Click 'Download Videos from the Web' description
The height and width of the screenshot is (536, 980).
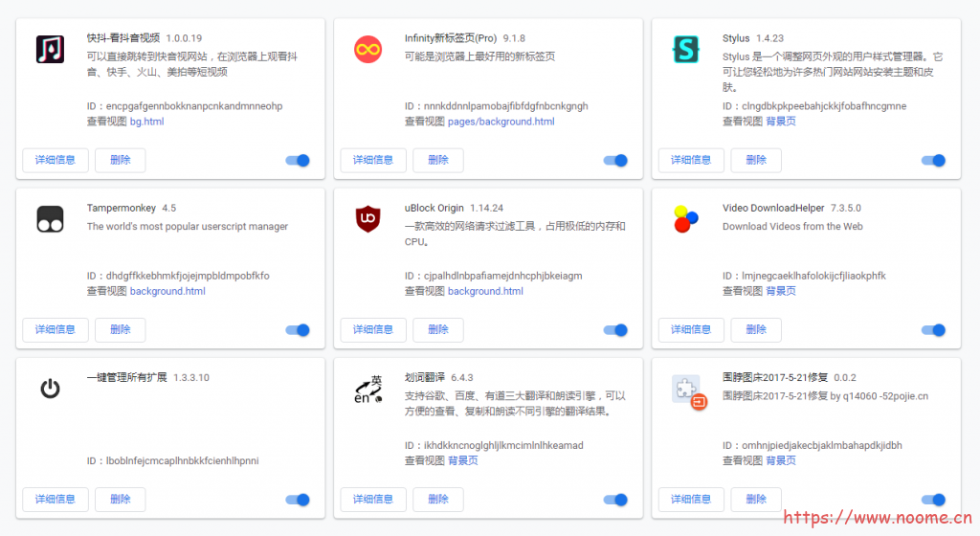[x=792, y=226]
